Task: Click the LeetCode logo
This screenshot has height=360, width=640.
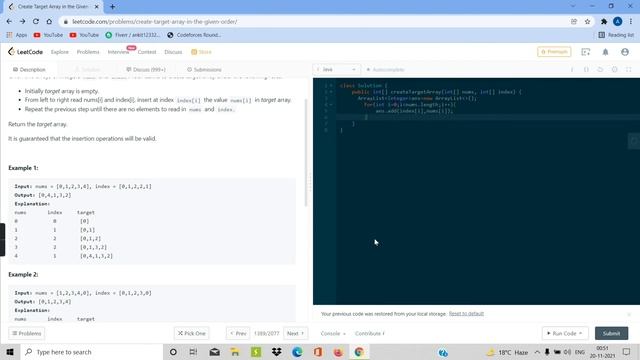Action: (25, 52)
